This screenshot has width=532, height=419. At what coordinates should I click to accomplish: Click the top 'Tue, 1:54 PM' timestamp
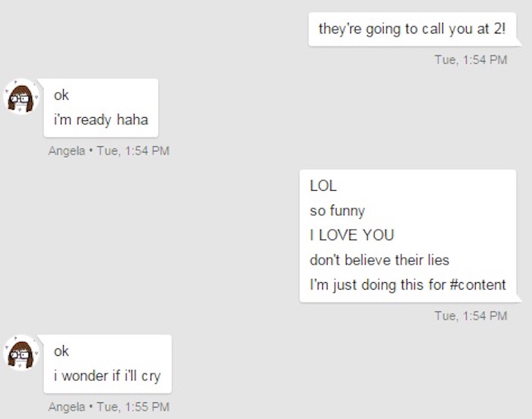click(x=471, y=60)
